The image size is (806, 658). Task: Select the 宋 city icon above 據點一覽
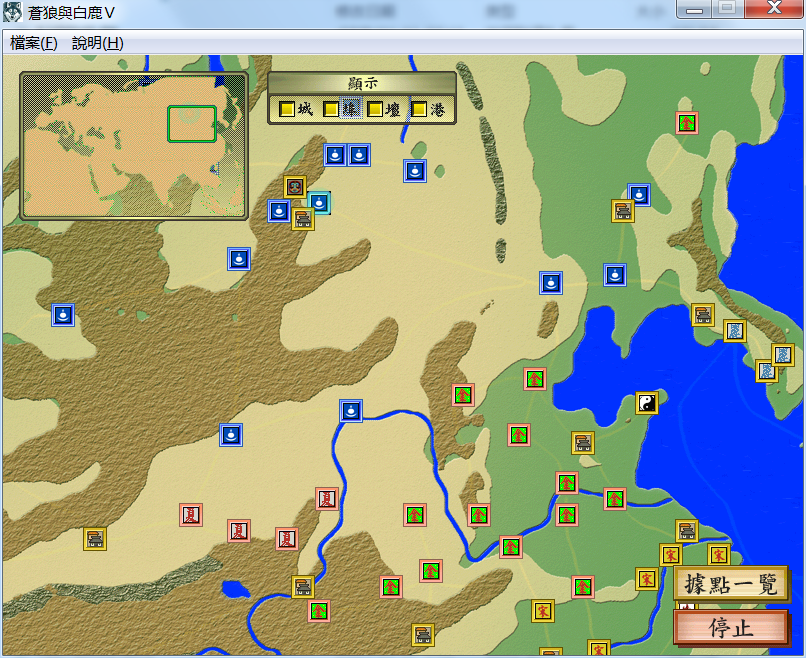[719, 555]
